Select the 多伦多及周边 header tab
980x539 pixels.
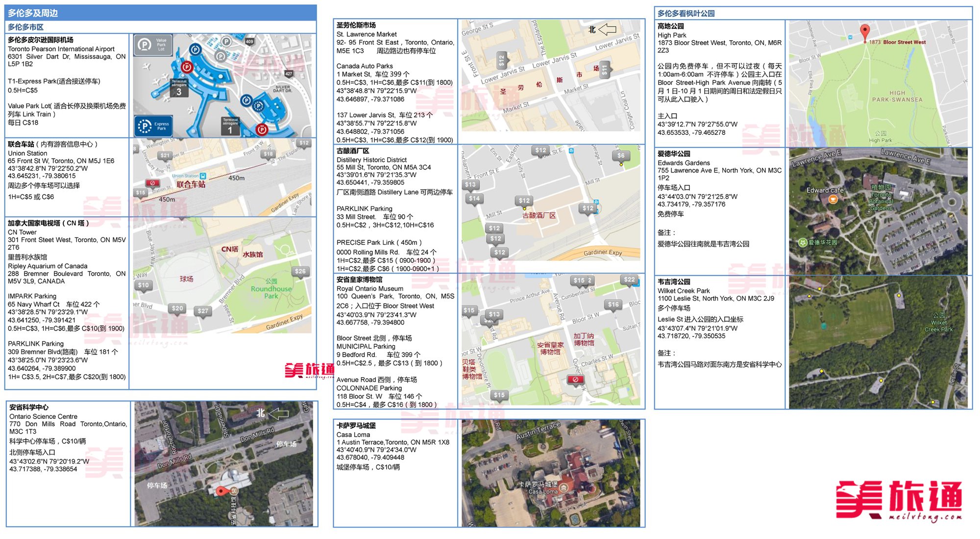coord(33,13)
